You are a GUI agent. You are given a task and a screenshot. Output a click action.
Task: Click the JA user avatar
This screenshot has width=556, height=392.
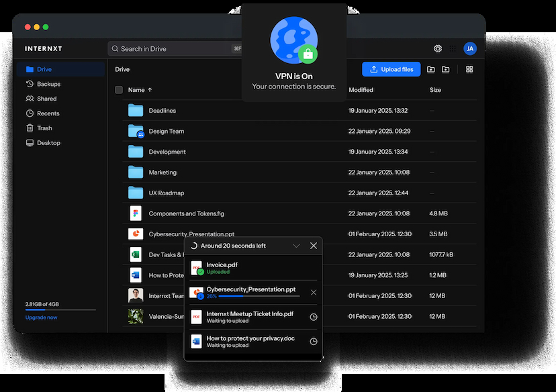(470, 48)
